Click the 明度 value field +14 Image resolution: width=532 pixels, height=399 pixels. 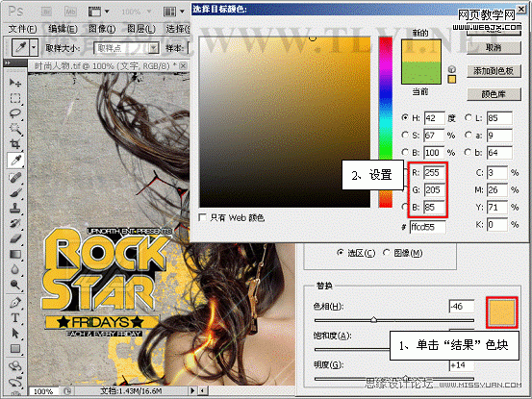pyautogui.click(x=461, y=365)
